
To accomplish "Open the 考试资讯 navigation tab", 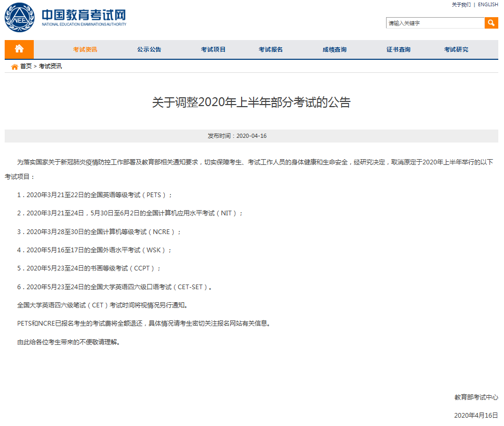I will point(85,50).
